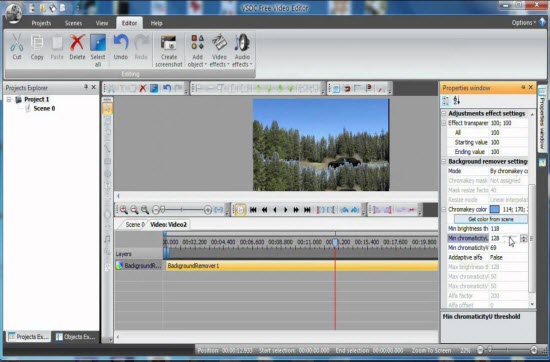
Task: Click the Cut scissors icon in the ribbon
Action: click(x=16, y=43)
